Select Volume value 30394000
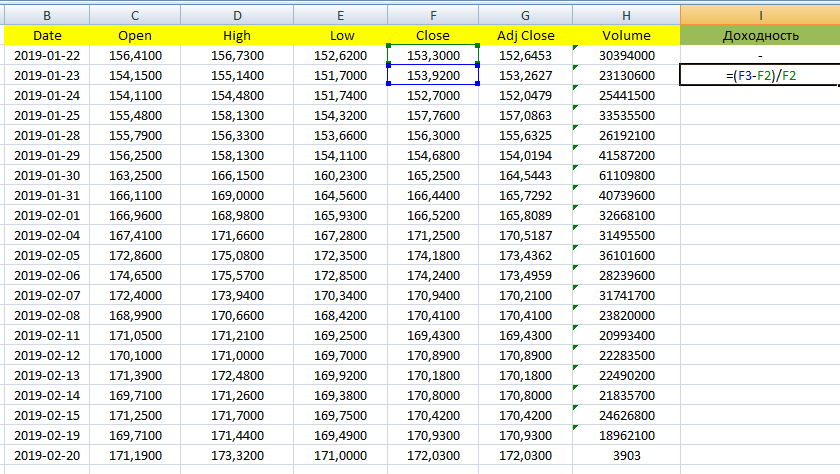The image size is (840, 474). (x=626, y=55)
